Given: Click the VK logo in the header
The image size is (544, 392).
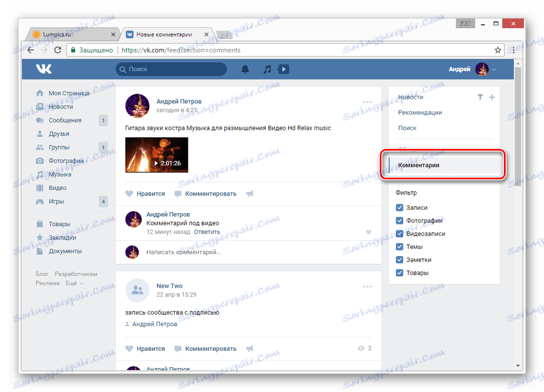Looking at the screenshot, I should 43,69.
